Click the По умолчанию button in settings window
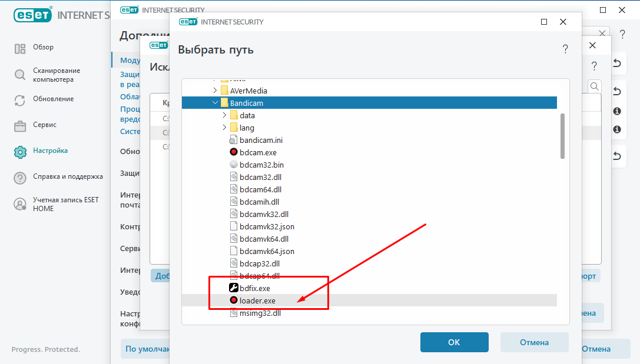Screen dimensions: 640x364 [145, 349]
